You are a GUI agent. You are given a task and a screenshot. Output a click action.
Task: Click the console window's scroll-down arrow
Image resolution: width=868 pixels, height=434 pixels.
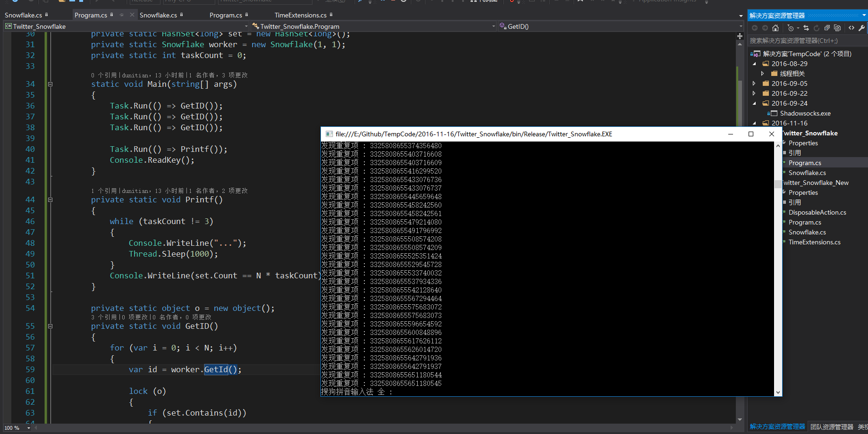pyautogui.click(x=778, y=392)
